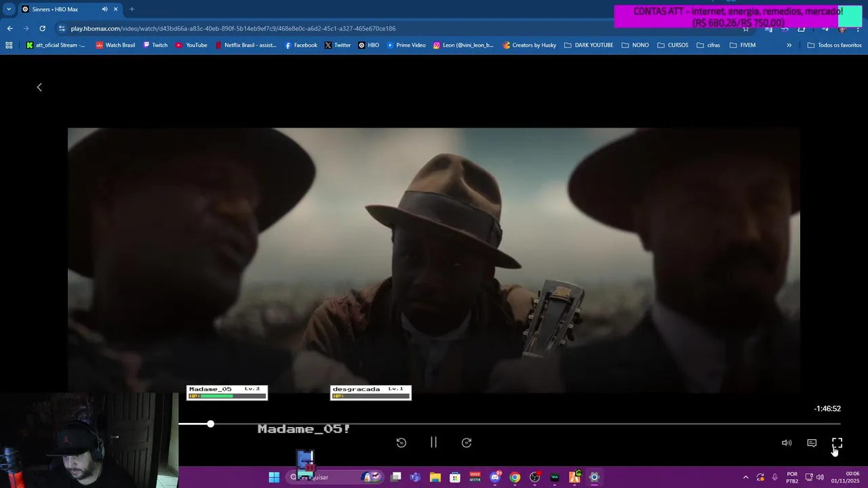Open the Twitch bookmark
The width and height of the screenshot is (868, 488).
click(x=155, y=45)
